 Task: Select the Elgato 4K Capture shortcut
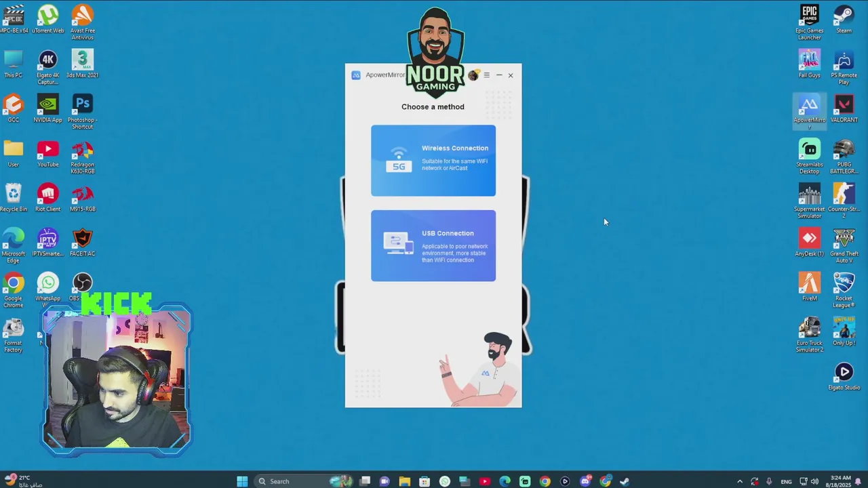click(47, 67)
